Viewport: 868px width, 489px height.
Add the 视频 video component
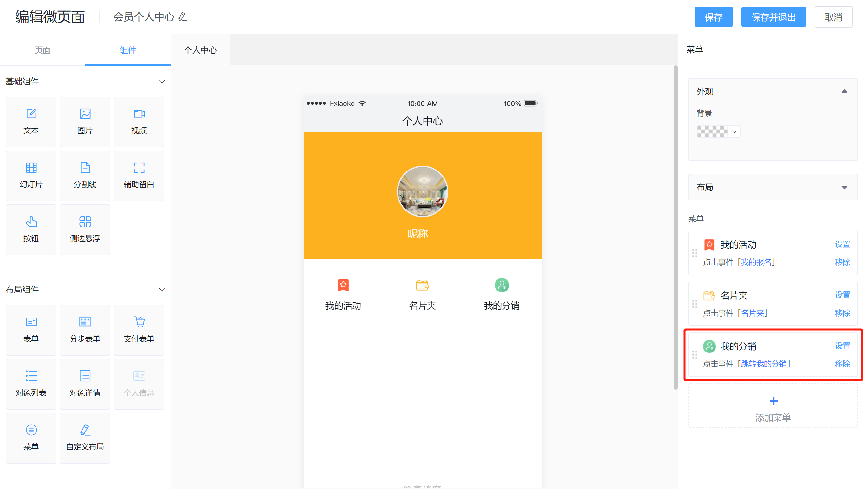tap(139, 122)
